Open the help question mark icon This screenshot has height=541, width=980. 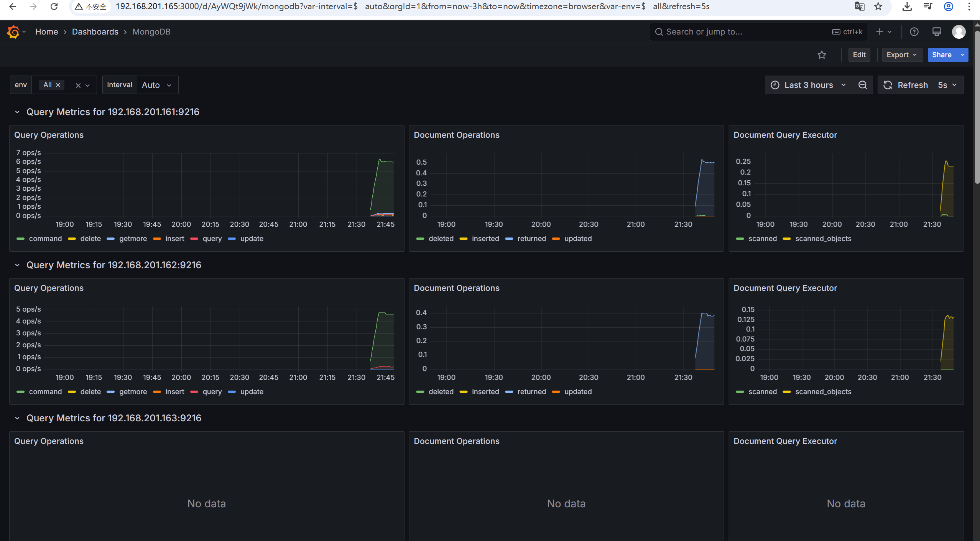[x=914, y=32]
